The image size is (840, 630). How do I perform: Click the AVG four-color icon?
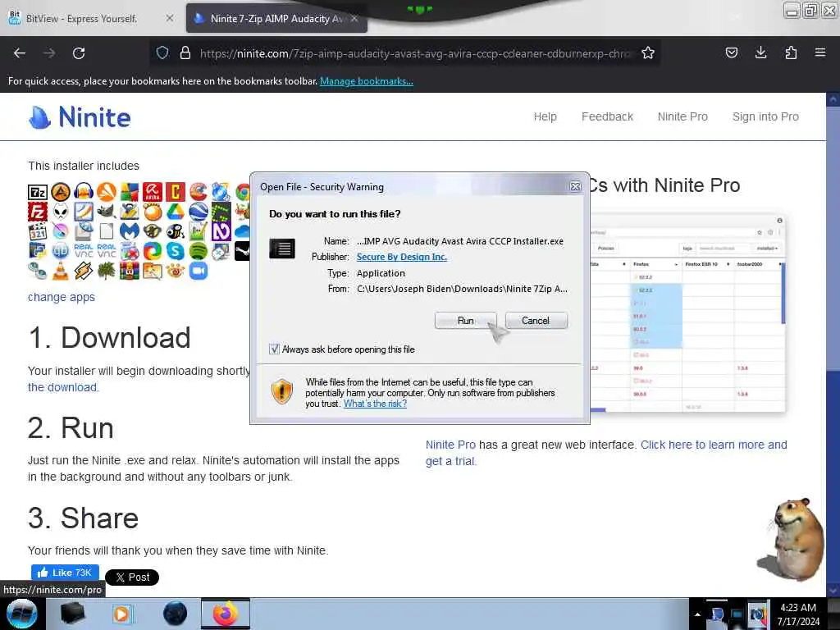(129, 192)
